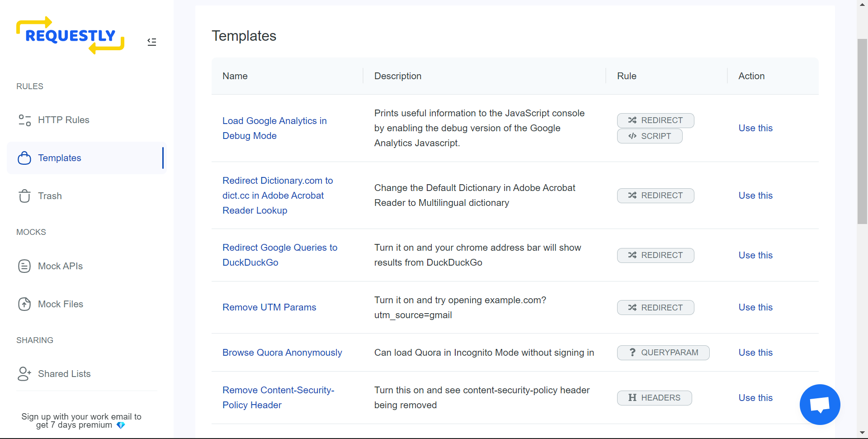Click the SCRIPT rule badge
868x439 pixels.
click(x=650, y=136)
